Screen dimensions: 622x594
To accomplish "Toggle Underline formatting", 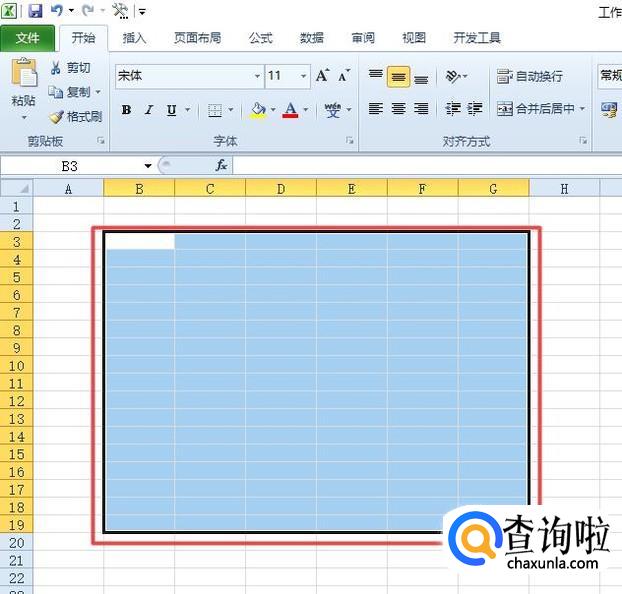I will point(171,110).
